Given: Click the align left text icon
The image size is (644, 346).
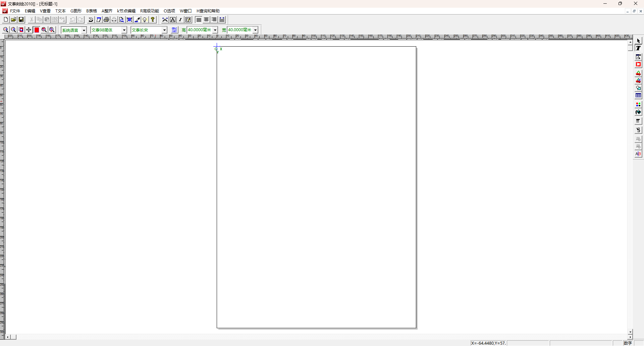Looking at the screenshot, I should [x=199, y=20].
